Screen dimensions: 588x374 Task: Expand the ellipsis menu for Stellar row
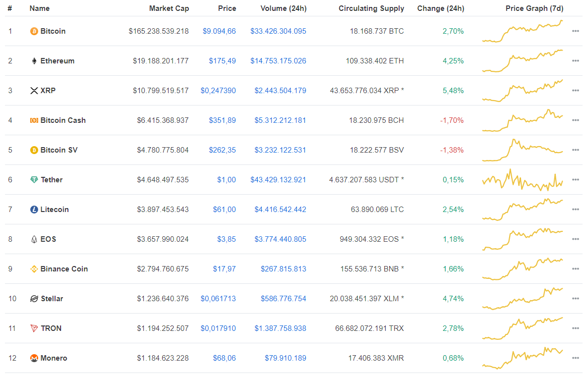pos(575,299)
